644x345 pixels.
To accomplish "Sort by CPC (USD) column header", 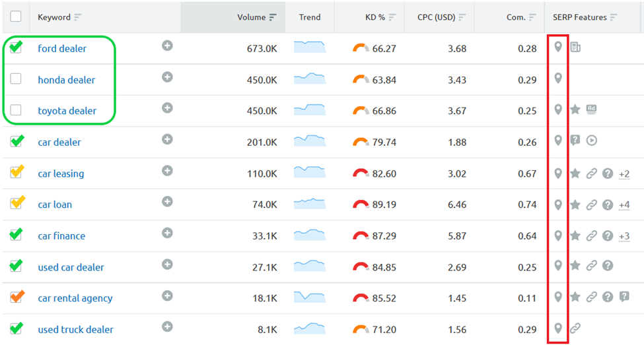I will pyautogui.click(x=441, y=17).
